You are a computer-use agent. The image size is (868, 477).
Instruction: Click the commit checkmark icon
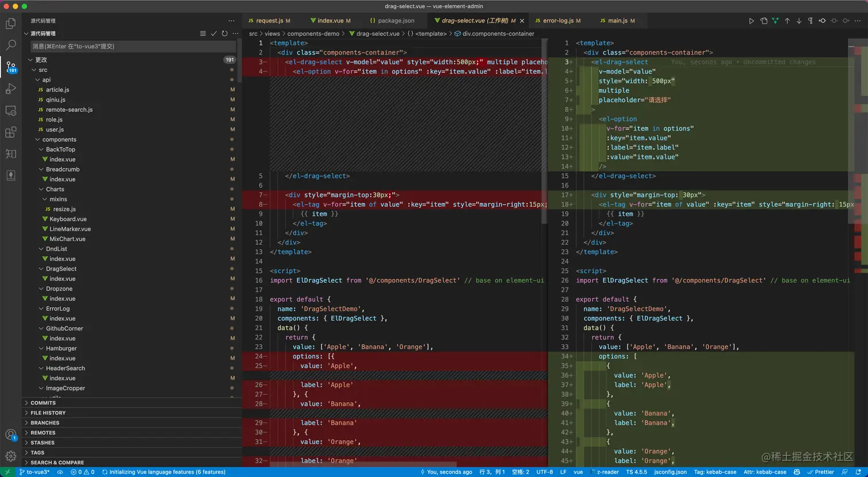[214, 34]
